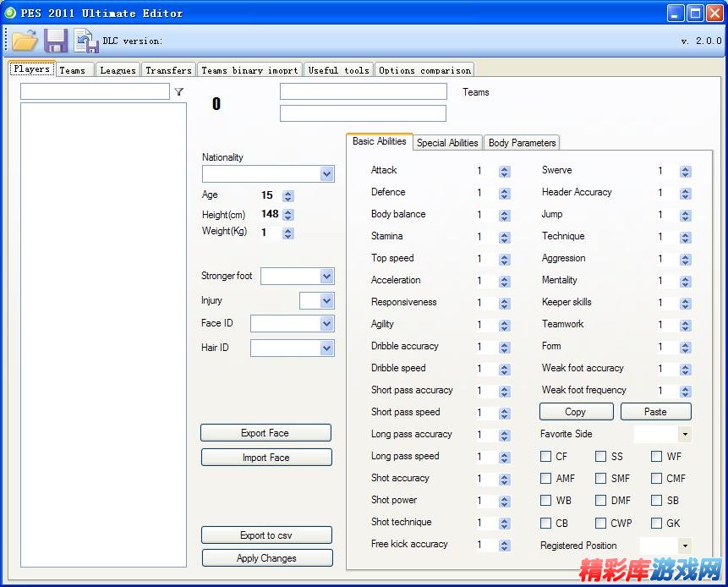Click the Export Face button

pos(265,433)
